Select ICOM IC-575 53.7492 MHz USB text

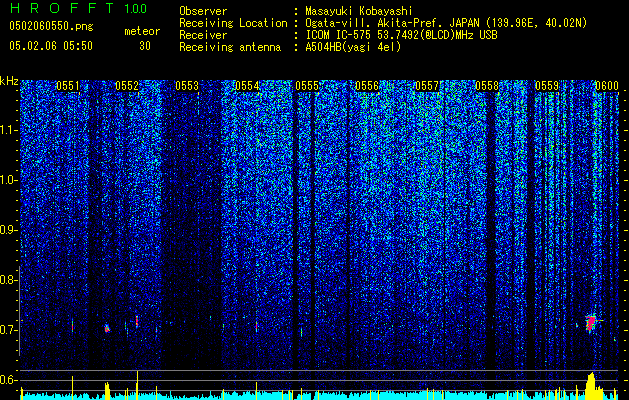pyautogui.click(x=402, y=35)
